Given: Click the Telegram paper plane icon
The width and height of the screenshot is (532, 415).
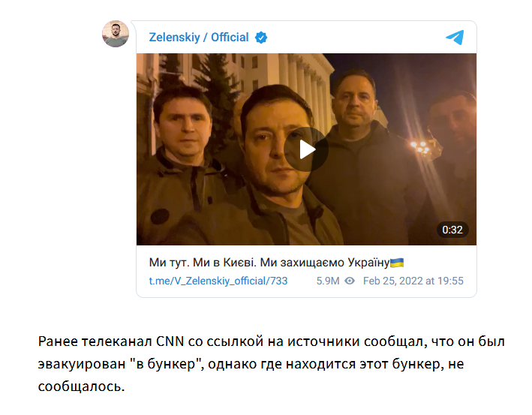Looking at the screenshot, I should 455,38.
